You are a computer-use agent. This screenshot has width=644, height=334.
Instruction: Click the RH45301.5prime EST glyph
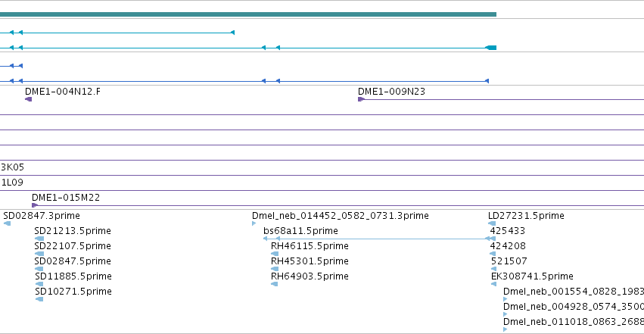tap(275, 269)
